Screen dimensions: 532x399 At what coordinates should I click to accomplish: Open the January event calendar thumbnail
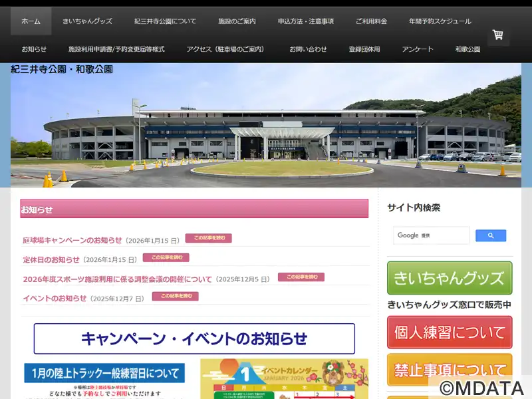(x=284, y=379)
